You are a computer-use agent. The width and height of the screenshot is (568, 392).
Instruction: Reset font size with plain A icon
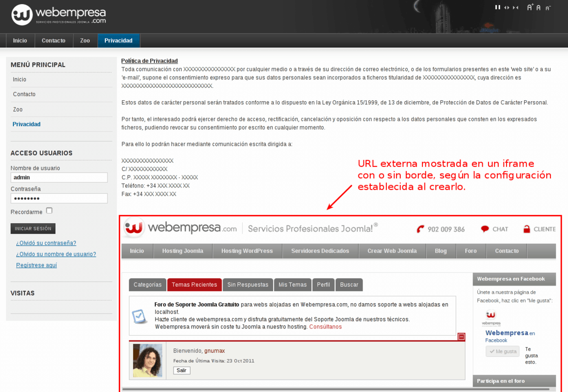(x=539, y=8)
